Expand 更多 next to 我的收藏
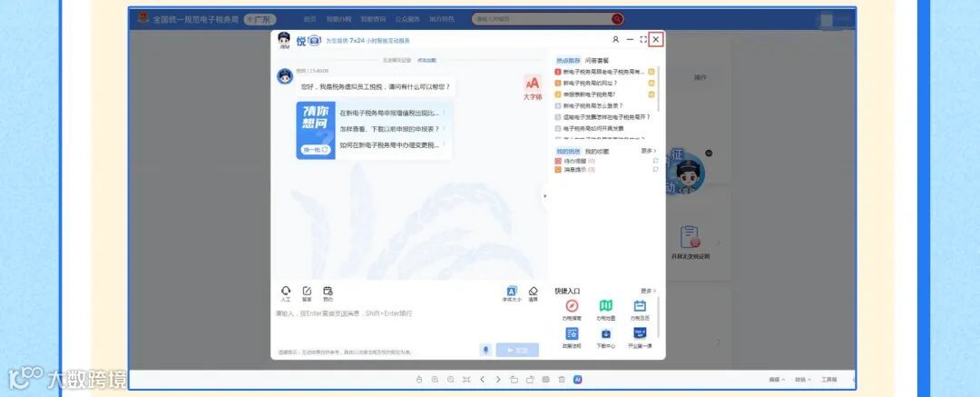980x397 pixels. point(648,151)
